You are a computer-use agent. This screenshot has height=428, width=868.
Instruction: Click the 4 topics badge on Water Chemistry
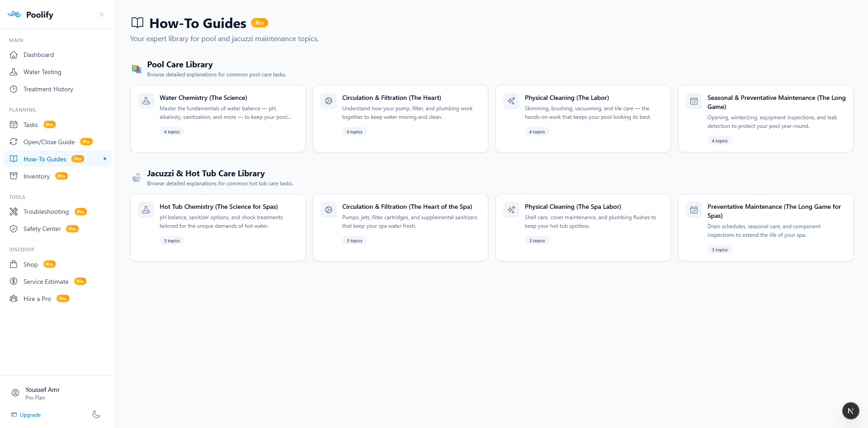coord(172,132)
